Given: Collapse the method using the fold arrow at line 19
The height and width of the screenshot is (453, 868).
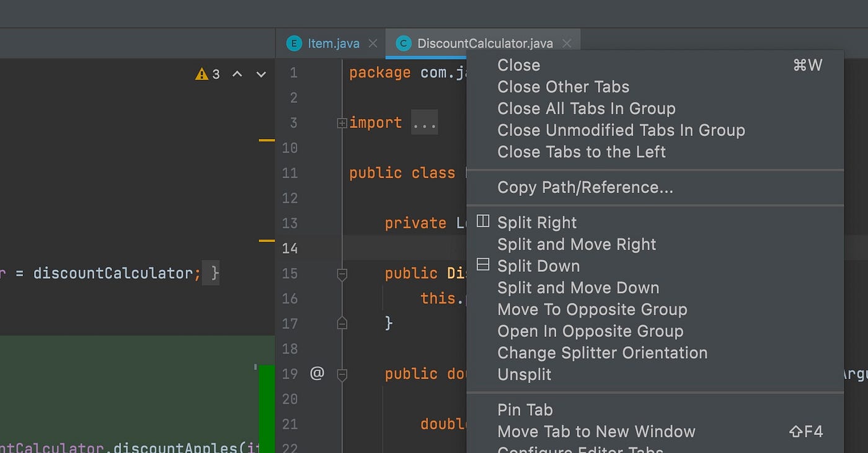Looking at the screenshot, I should [x=342, y=373].
